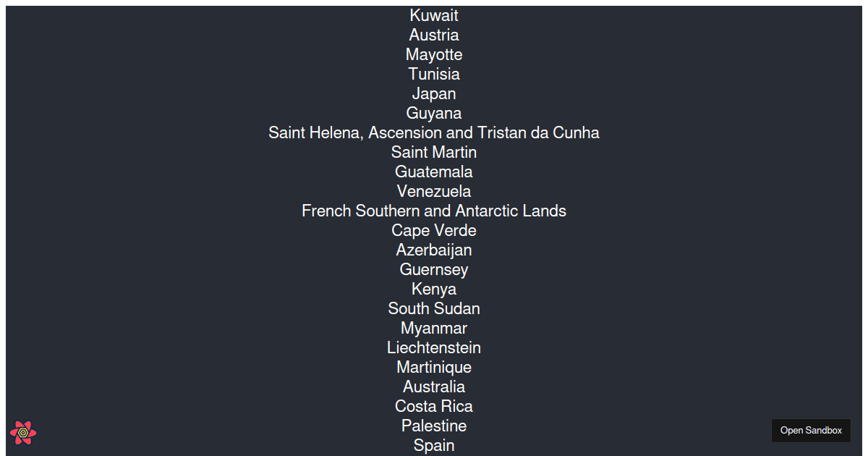Screen dimensions: 868x456
Task: Select Austria in the country list
Action: pos(434,35)
